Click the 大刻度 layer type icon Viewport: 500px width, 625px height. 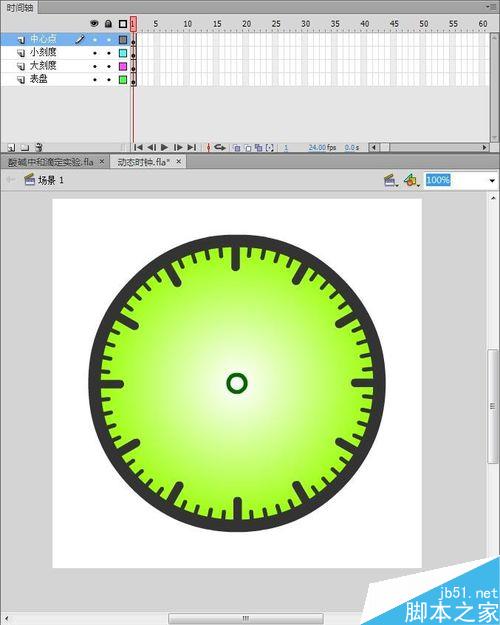[x=21, y=66]
